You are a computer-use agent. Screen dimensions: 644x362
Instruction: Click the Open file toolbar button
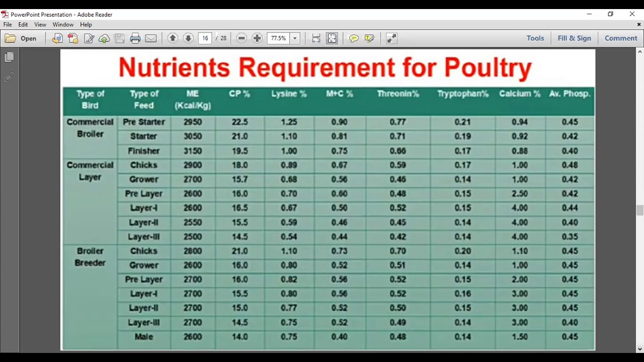click(x=21, y=38)
